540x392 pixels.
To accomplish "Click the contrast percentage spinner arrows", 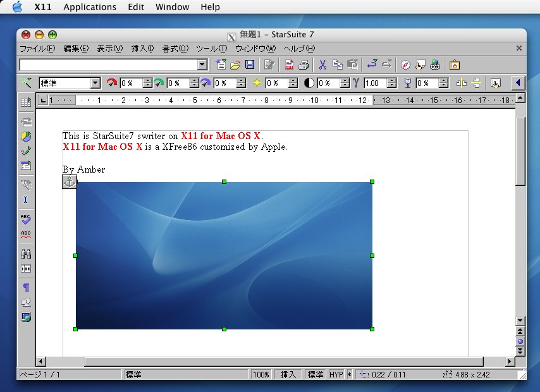I will 345,83.
